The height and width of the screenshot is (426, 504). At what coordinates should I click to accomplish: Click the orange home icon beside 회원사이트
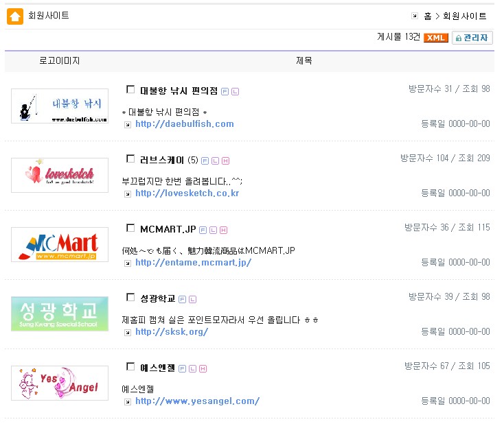pos(14,16)
